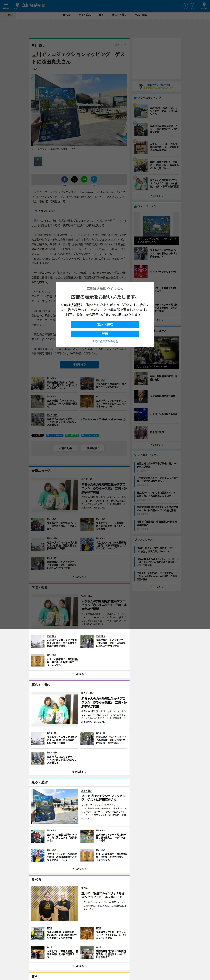The width and height of the screenshot is (210, 980).
Task: Click the 登録 button in the dialog
Action: (105, 334)
